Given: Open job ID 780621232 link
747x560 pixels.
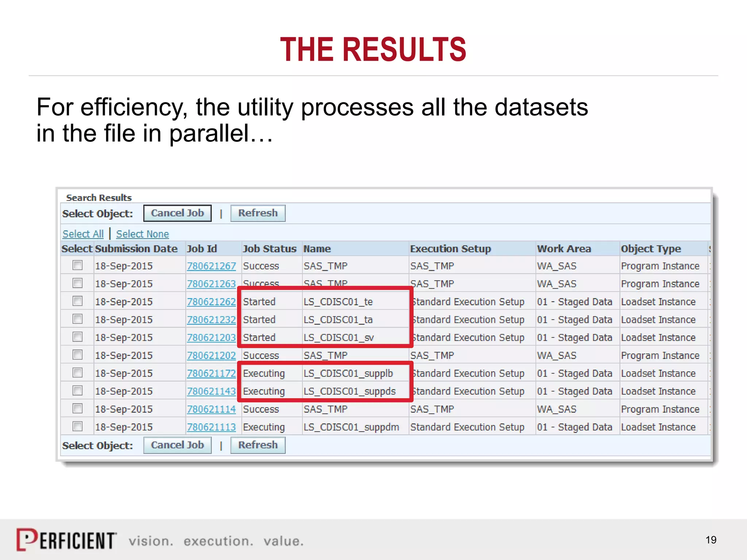Looking at the screenshot, I should 212,320.
